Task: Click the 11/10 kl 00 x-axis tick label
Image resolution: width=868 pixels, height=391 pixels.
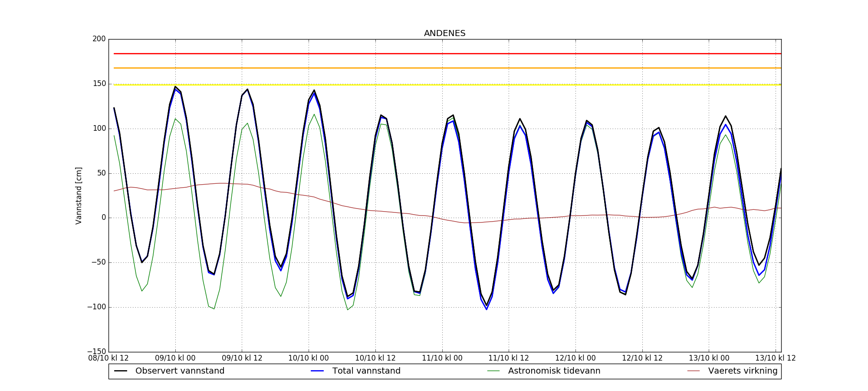Action: pos(442,358)
